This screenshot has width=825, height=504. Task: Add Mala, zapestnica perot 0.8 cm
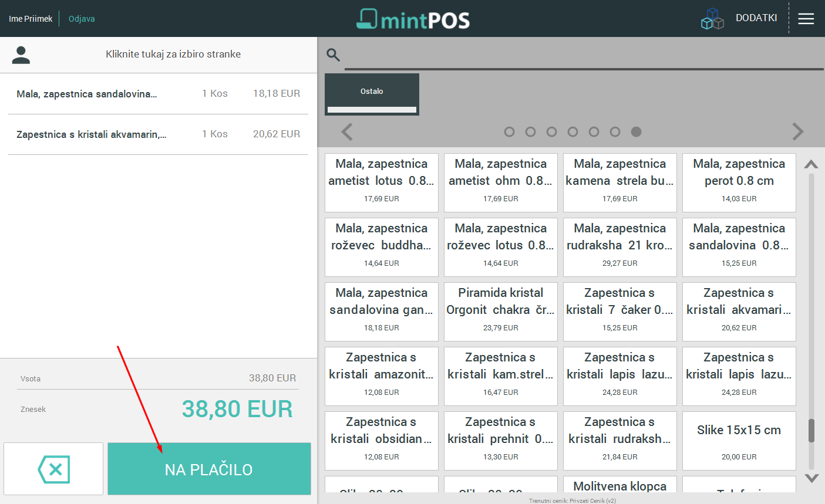pyautogui.click(x=739, y=182)
